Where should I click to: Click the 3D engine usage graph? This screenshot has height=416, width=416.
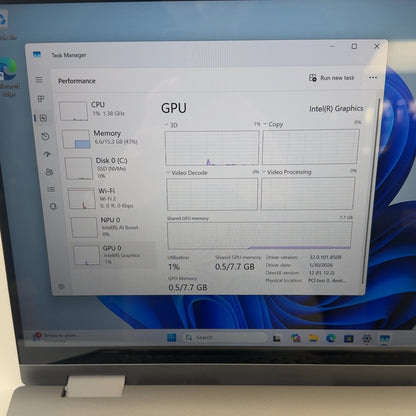tap(212, 148)
